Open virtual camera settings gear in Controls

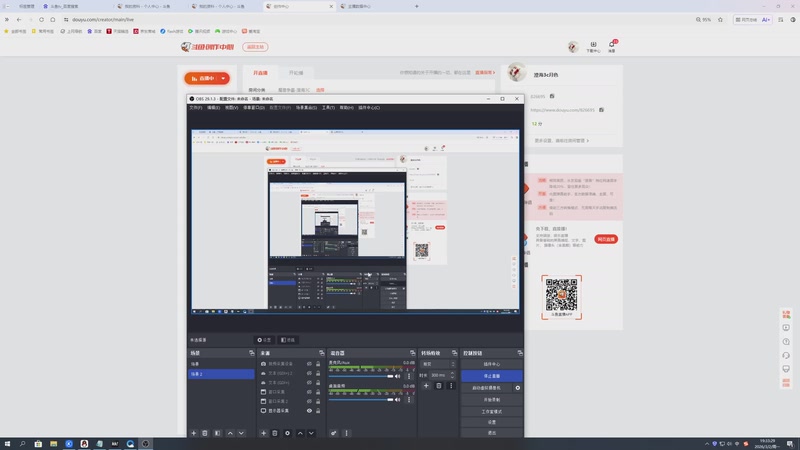tap(517, 388)
